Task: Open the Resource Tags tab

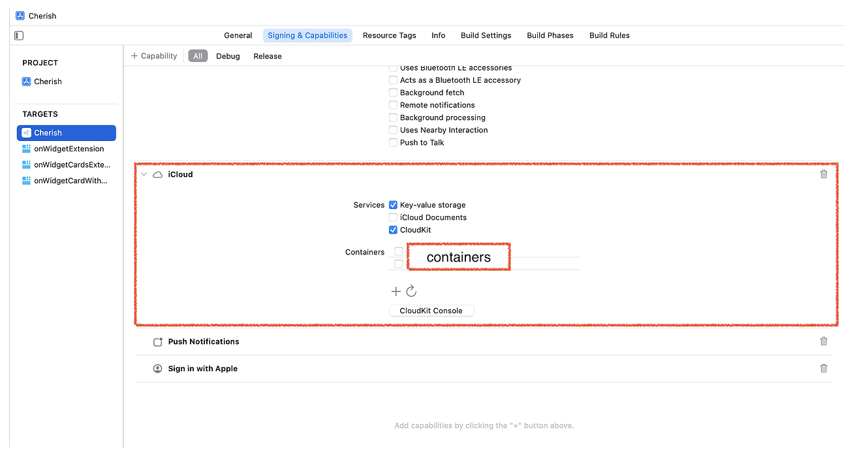Action: click(x=390, y=35)
